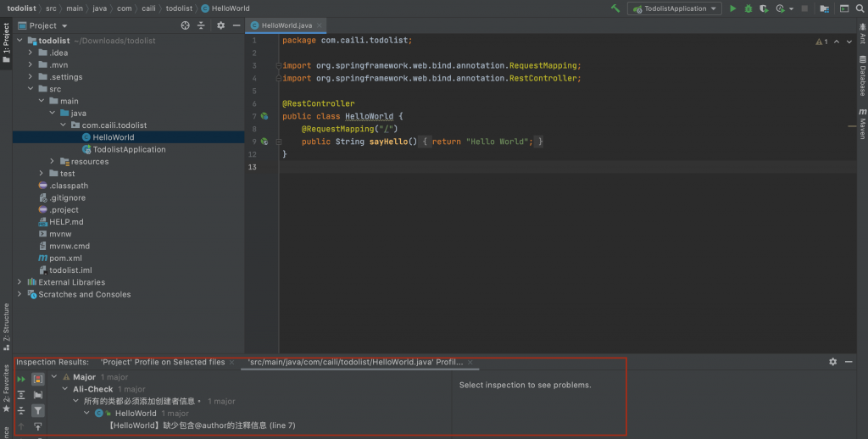The width and height of the screenshot is (868, 439).
Task: Select TodolistApplication in project tree
Action: point(129,149)
